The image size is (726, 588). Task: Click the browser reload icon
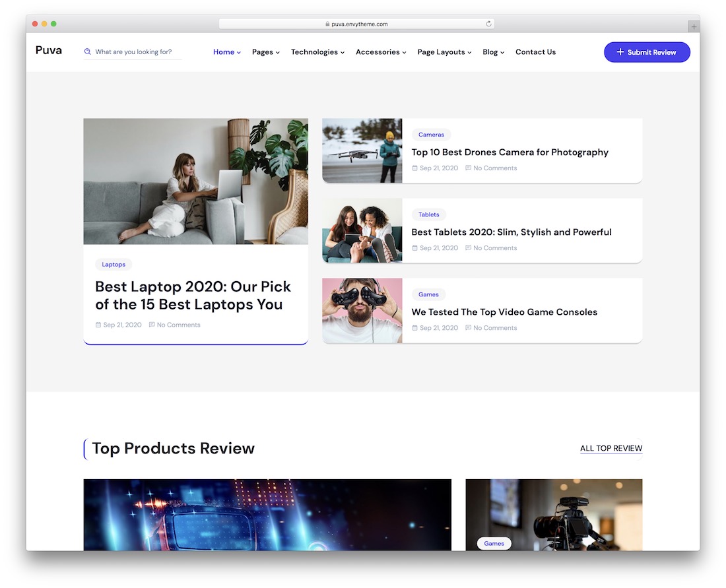coord(488,24)
